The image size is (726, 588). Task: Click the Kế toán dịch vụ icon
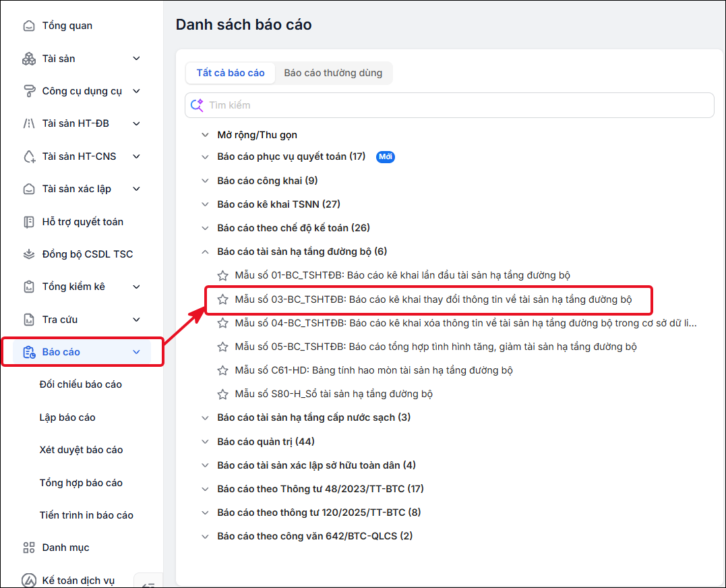29,581
